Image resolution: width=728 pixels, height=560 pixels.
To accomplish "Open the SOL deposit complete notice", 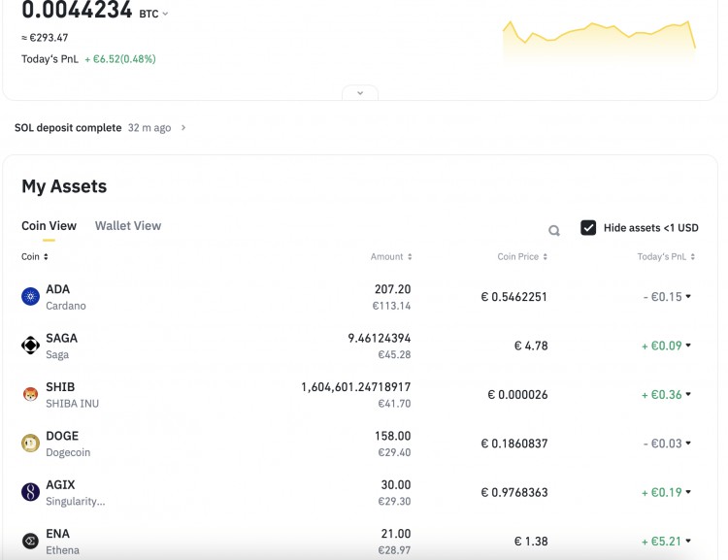I will coord(68,128).
